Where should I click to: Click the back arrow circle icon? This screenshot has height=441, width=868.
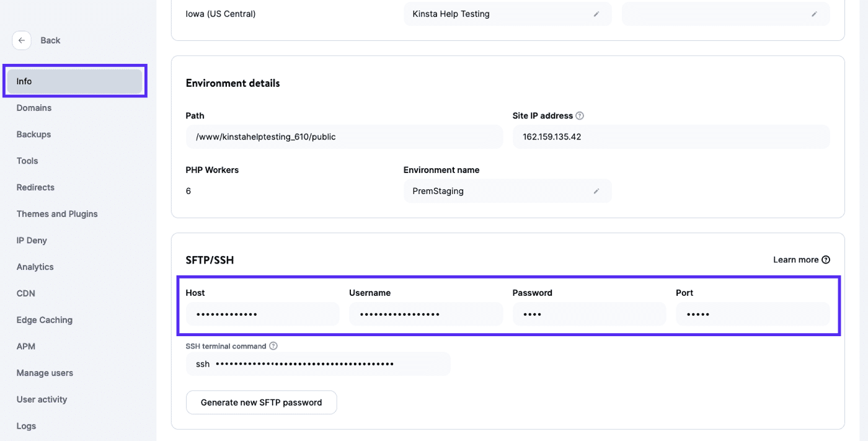[22, 40]
